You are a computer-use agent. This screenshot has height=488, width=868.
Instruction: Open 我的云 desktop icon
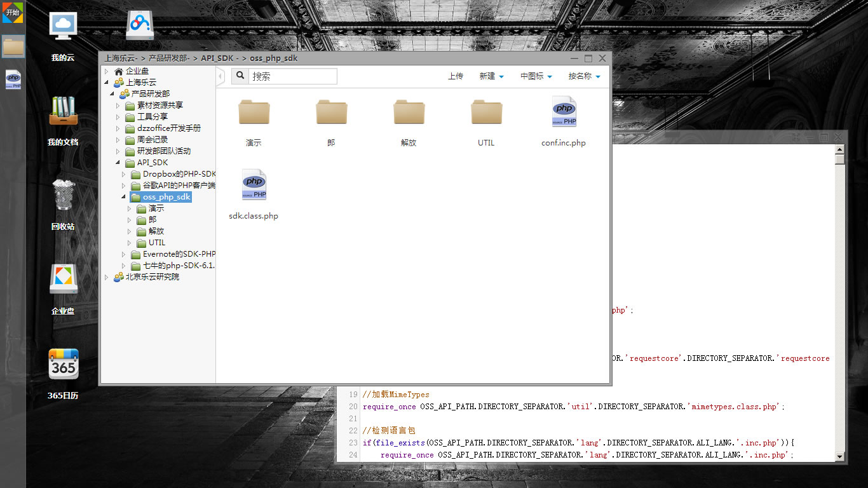[x=63, y=27]
